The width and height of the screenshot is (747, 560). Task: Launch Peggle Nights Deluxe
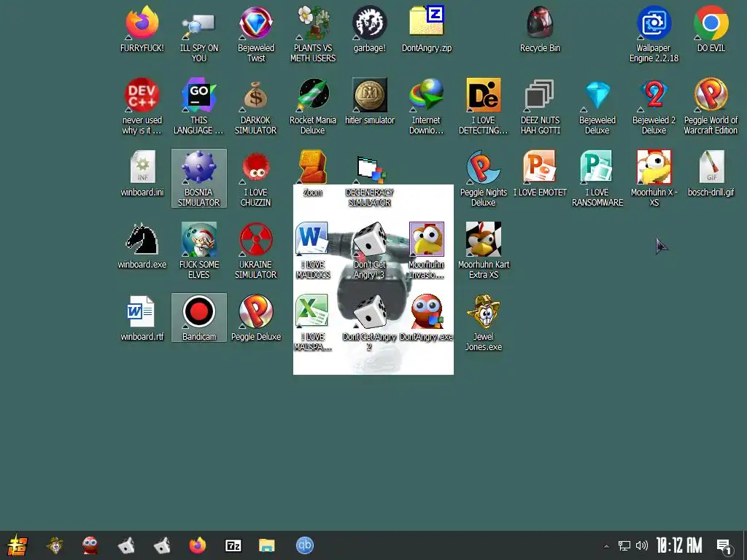tap(483, 178)
